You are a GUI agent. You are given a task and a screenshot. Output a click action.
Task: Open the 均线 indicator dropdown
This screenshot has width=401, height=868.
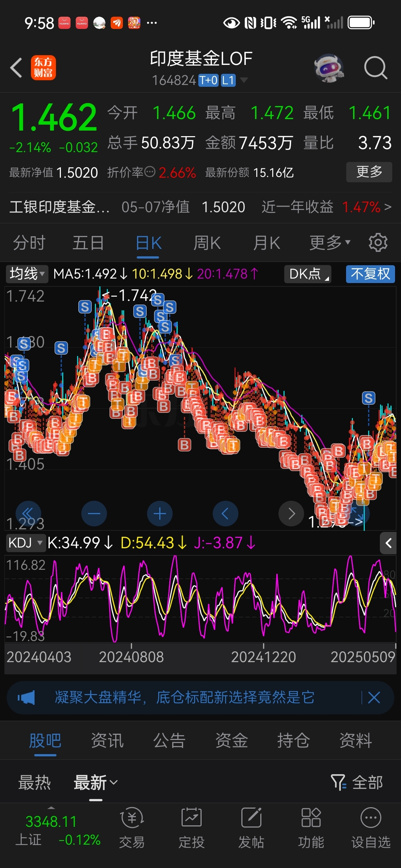pos(27,274)
